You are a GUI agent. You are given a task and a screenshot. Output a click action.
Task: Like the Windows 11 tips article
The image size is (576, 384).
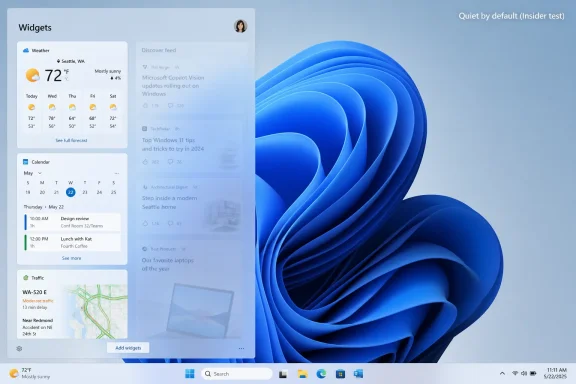click(x=145, y=162)
